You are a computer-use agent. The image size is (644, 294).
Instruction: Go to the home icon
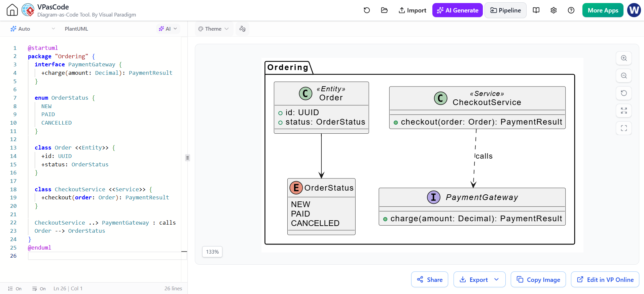click(x=12, y=10)
